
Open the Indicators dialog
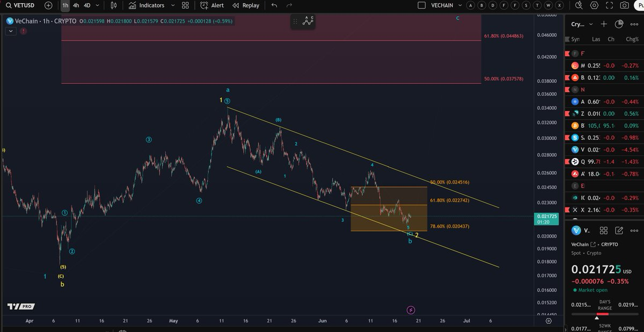coord(147,5)
